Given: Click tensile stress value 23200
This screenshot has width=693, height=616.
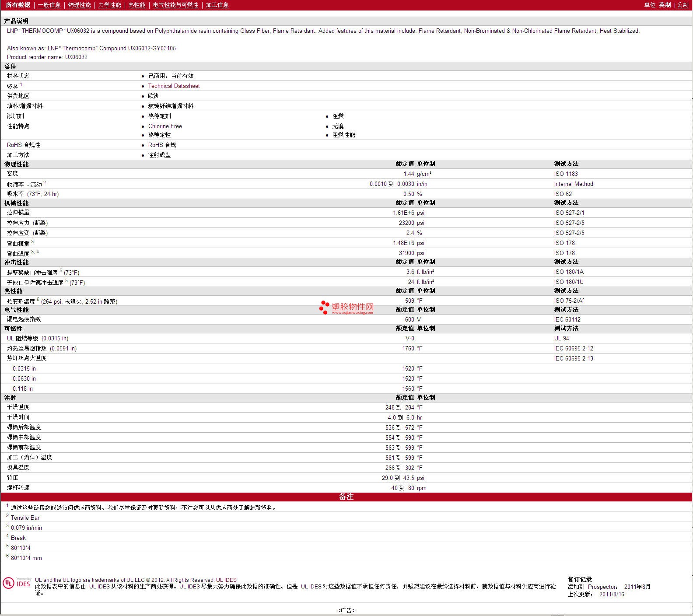Looking at the screenshot, I should pyautogui.click(x=406, y=223).
